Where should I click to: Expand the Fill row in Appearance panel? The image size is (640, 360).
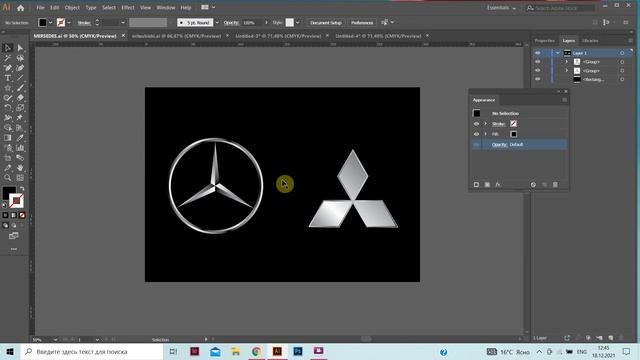click(485, 134)
